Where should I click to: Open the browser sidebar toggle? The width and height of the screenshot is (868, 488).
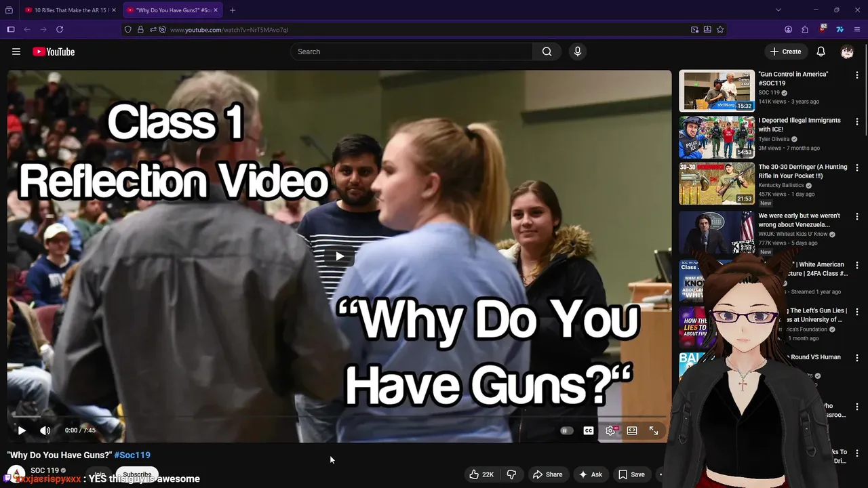tap(11, 30)
